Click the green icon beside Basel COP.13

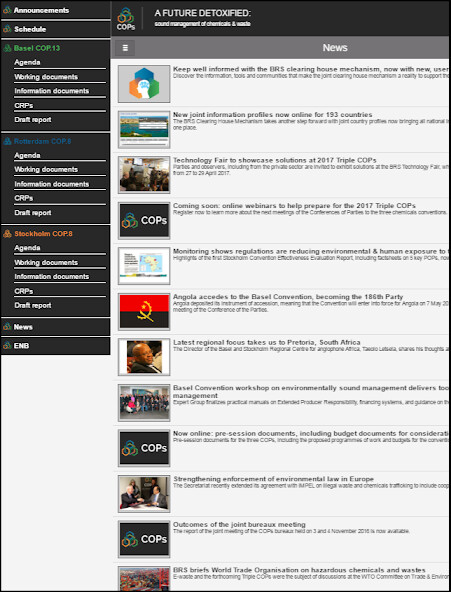pos(7,48)
